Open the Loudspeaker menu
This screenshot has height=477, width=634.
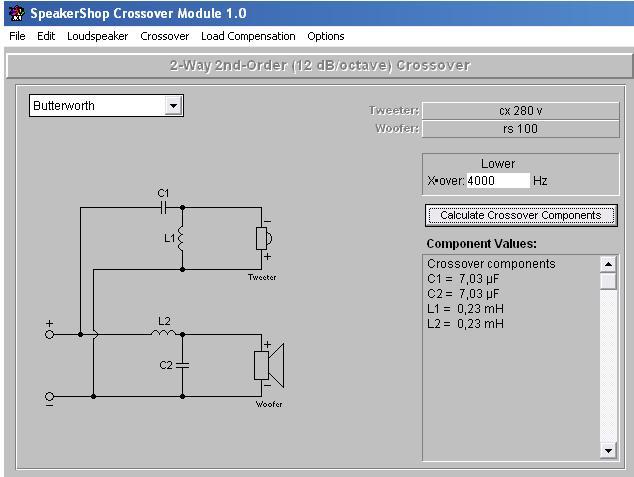(97, 36)
